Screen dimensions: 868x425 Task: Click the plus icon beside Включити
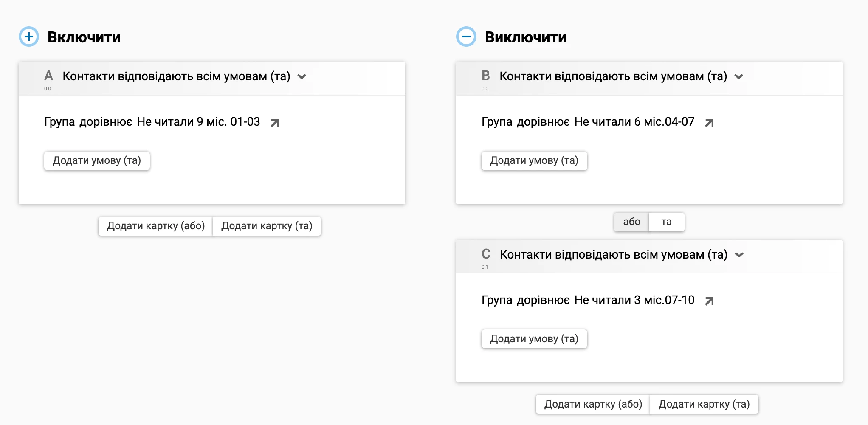pos(29,37)
